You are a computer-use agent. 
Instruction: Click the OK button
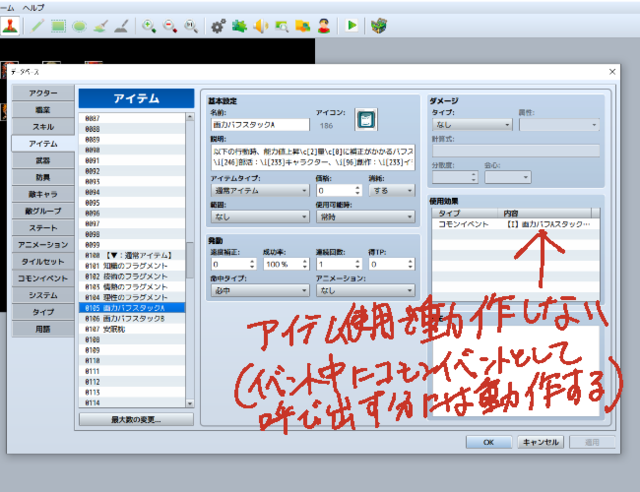pos(489,442)
